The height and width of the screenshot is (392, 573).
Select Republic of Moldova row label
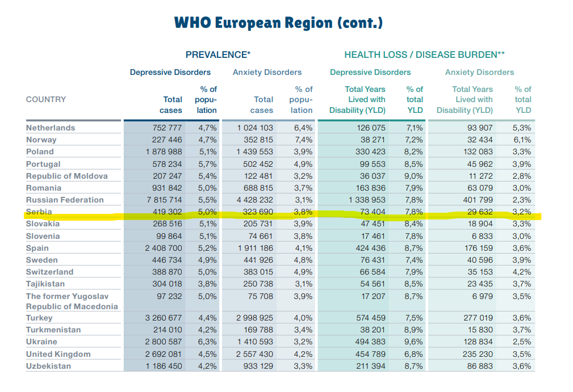(x=67, y=176)
